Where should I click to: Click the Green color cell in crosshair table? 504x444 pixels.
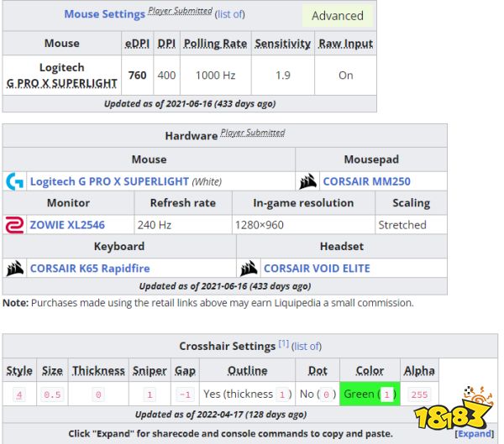tap(370, 394)
